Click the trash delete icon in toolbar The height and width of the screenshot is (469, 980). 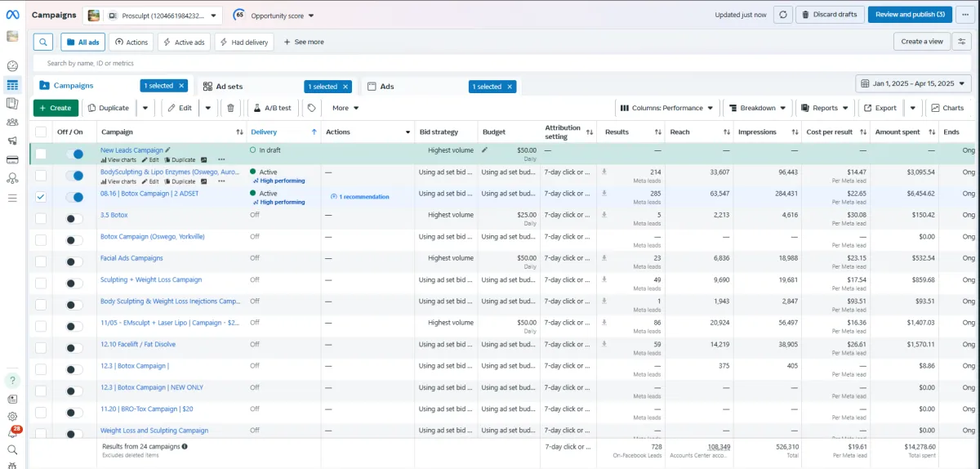click(x=230, y=108)
